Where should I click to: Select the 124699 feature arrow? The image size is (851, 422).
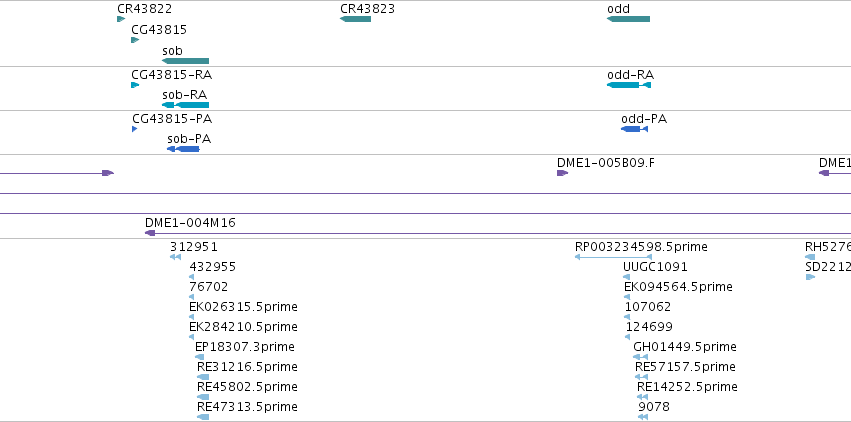627,337
